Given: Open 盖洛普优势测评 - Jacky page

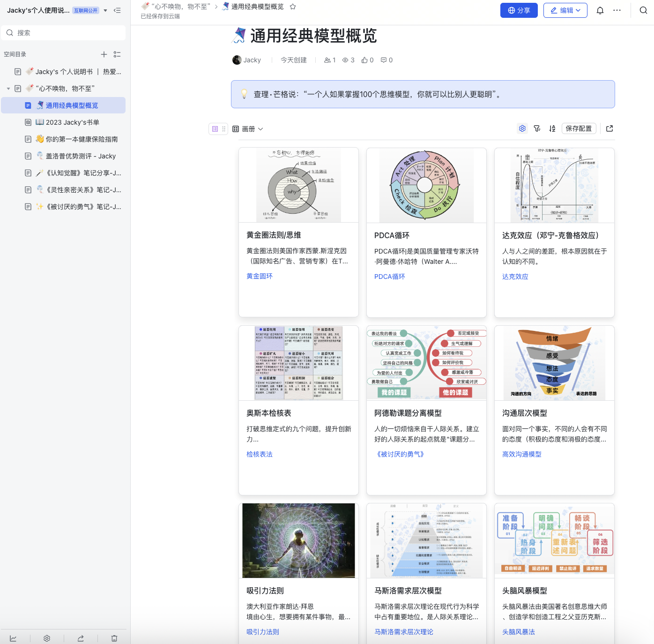Looking at the screenshot, I should click(80, 156).
